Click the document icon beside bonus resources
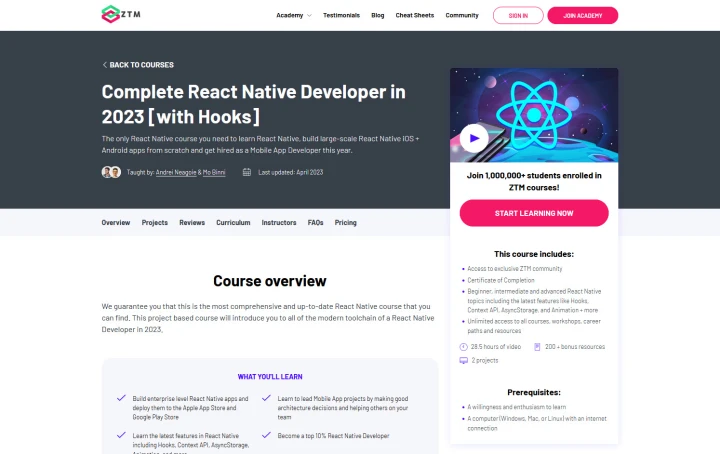Viewport: 720px width, 454px height. [x=537, y=347]
